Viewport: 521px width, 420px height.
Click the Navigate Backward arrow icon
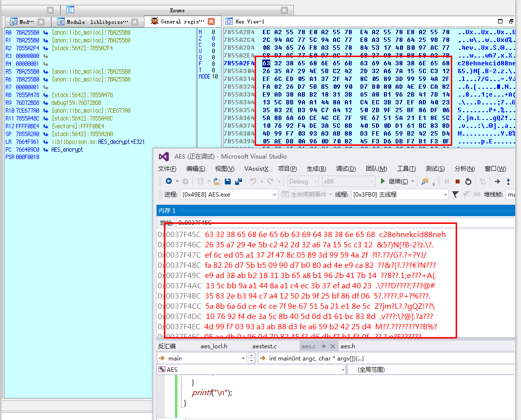click(x=169, y=181)
